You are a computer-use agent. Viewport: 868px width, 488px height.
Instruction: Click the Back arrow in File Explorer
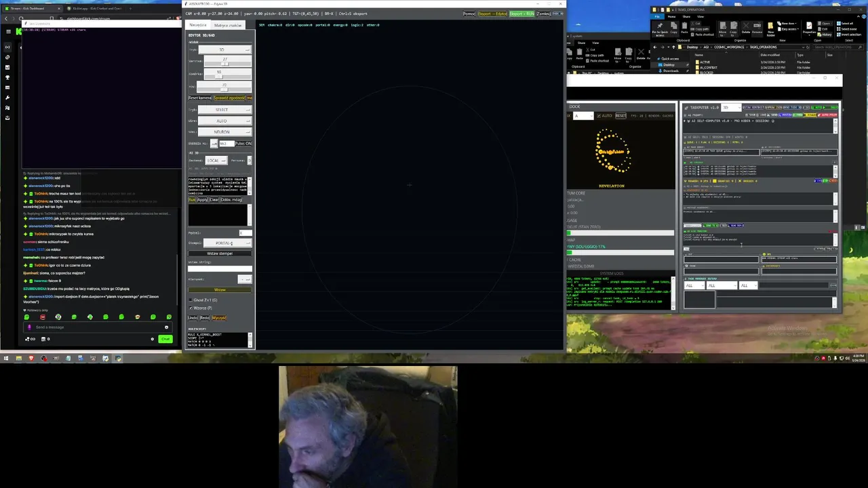(655, 47)
